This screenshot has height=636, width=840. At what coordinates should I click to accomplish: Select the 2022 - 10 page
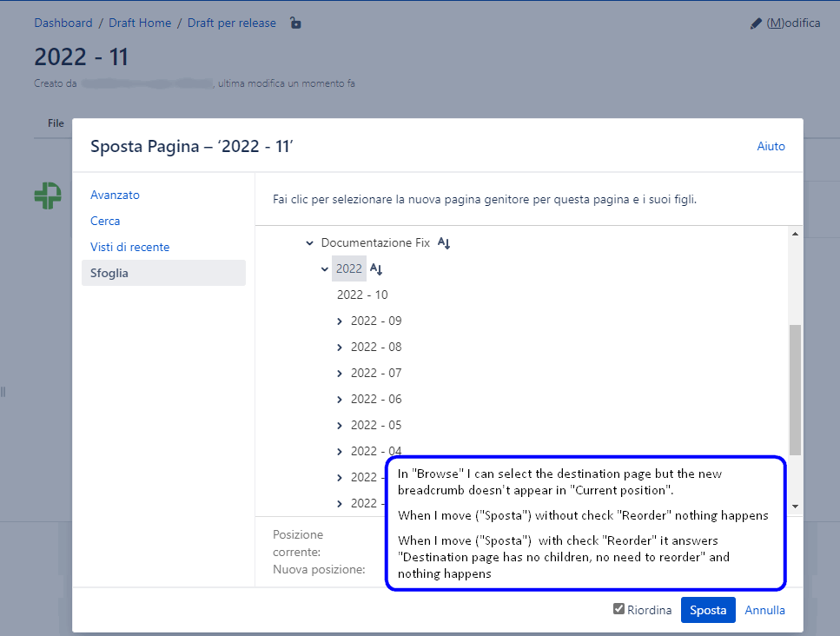point(362,295)
